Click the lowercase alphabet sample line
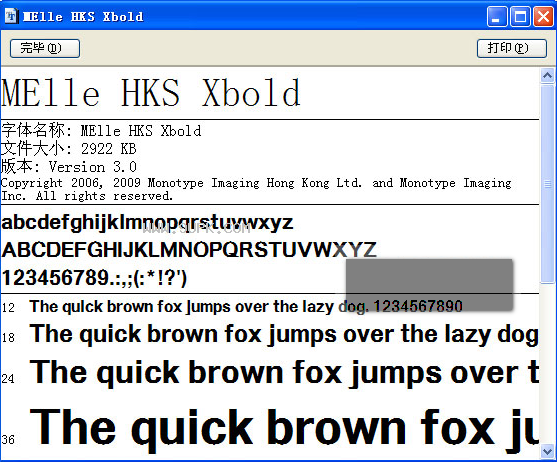Screen dimensions: 557x462 click(147, 223)
